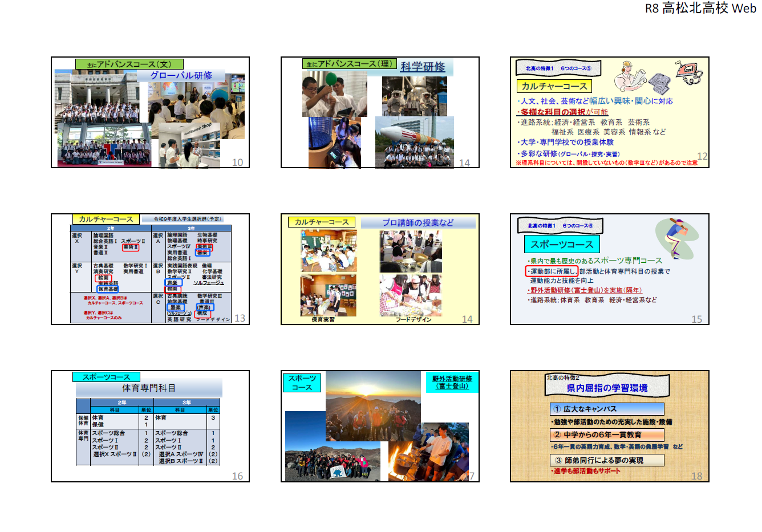Click the 大学・専門学校での授業体験 line
The height and width of the screenshot is (532, 762).
pyautogui.click(x=565, y=143)
